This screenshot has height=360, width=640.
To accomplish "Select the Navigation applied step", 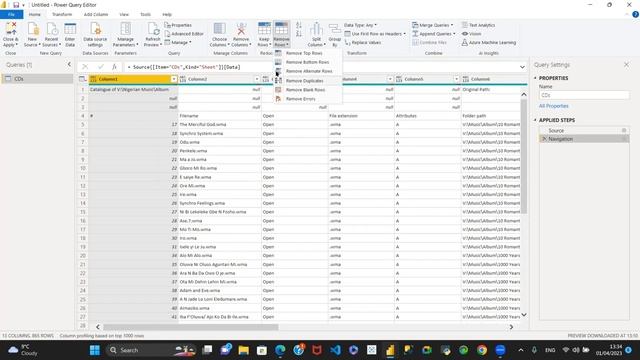I will (x=584, y=139).
